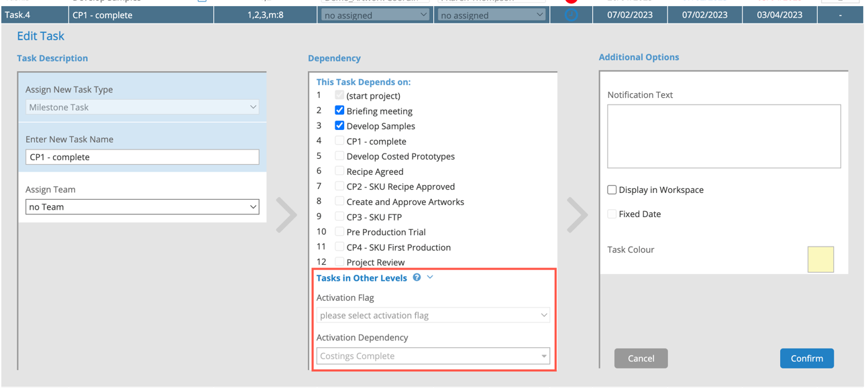Collapse the Tasks in Other Levels section
The width and height of the screenshot is (868, 388).
pyautogui.click(x=430, y=277)
